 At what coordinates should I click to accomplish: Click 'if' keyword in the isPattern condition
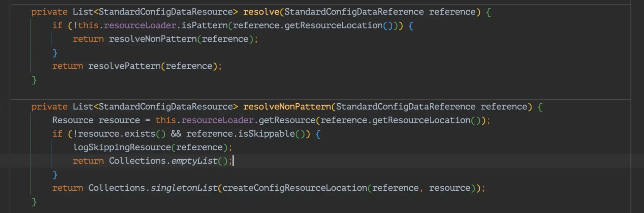point(57,25)
